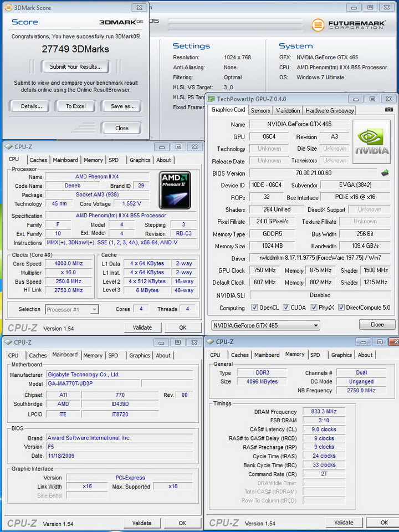Viewport: 399px width, 532px height.
Task: Open the NVIDIA GeForce GTX 465 dropdown
Action: pos(266,325)
